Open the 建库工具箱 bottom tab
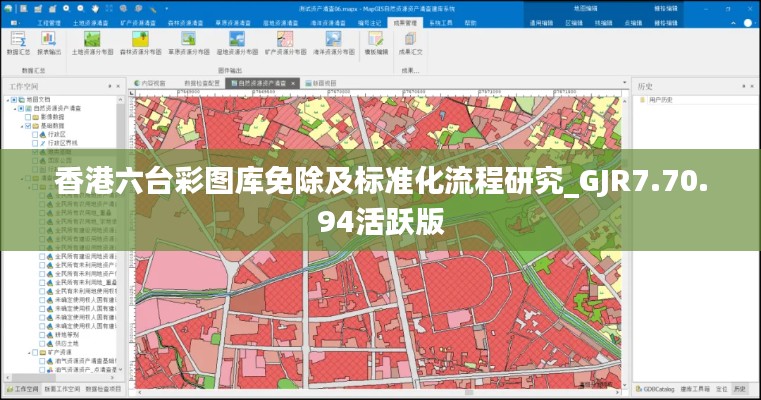The width and height of the screenshot is (761, 400). (695, 389)
